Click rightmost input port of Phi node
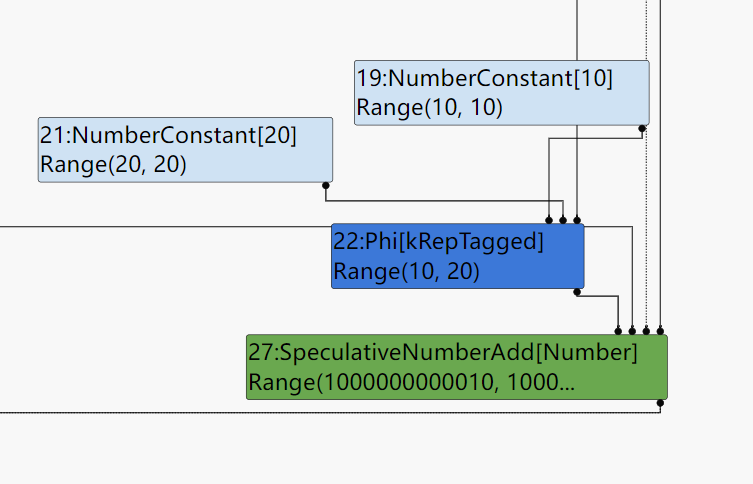 pyautogui.click(x=577, y=219)
